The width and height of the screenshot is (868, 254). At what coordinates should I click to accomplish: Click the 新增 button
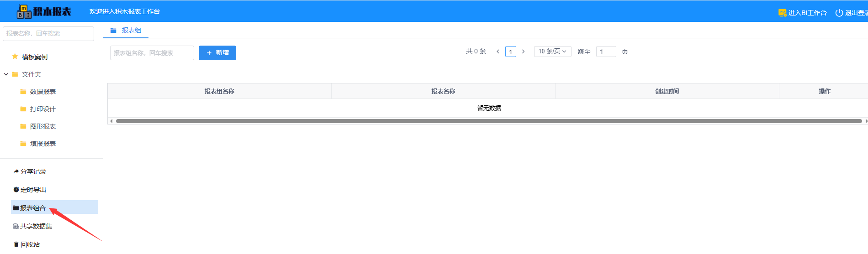point(217,53)
